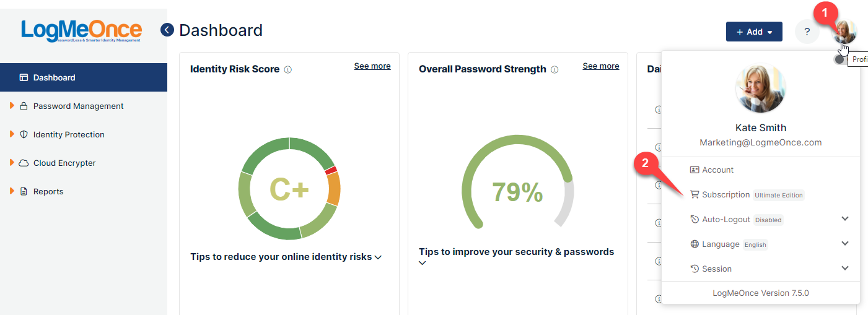Click the info icon beside Overall Password Strength
Image resolution: width=868 pixels, height=315 pixels.
[555, 70]
